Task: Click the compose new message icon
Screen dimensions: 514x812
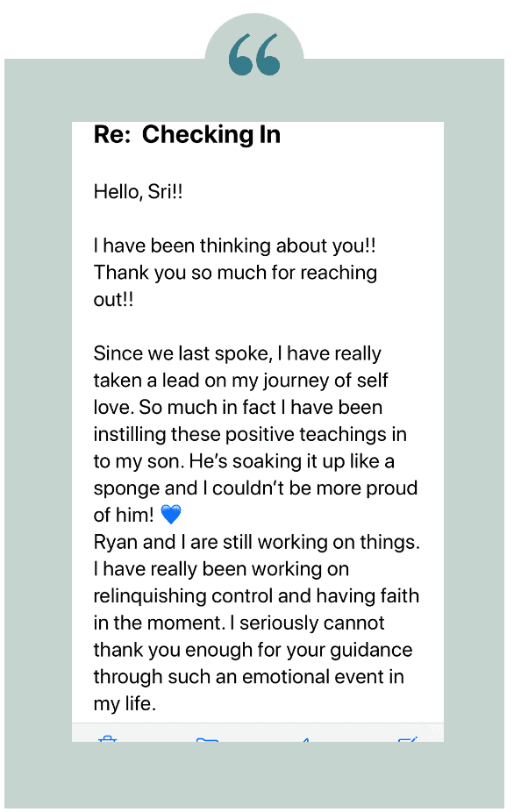Action: pyautogui.click(x=408, y=739)
